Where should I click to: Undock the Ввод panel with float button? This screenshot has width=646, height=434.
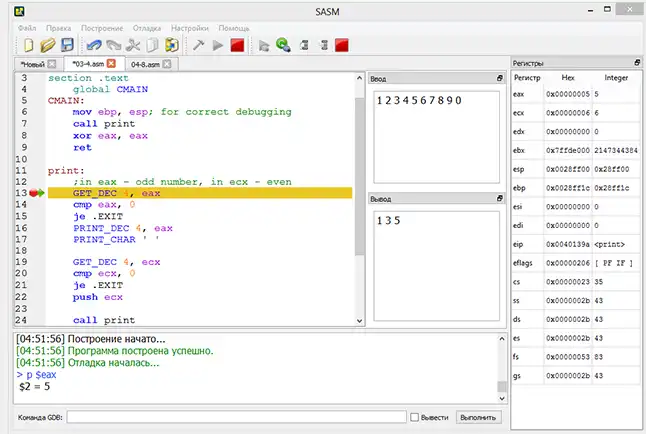(x=500, y=78)
